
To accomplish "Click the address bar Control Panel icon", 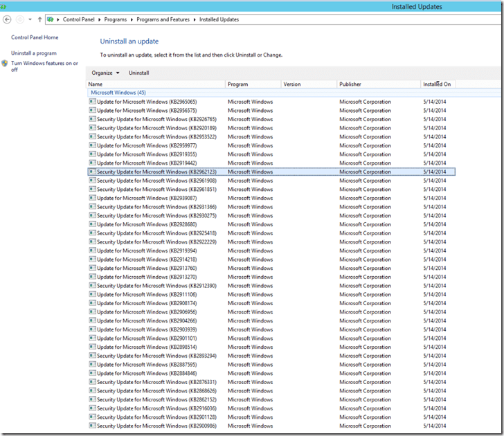I will (51, 19).
